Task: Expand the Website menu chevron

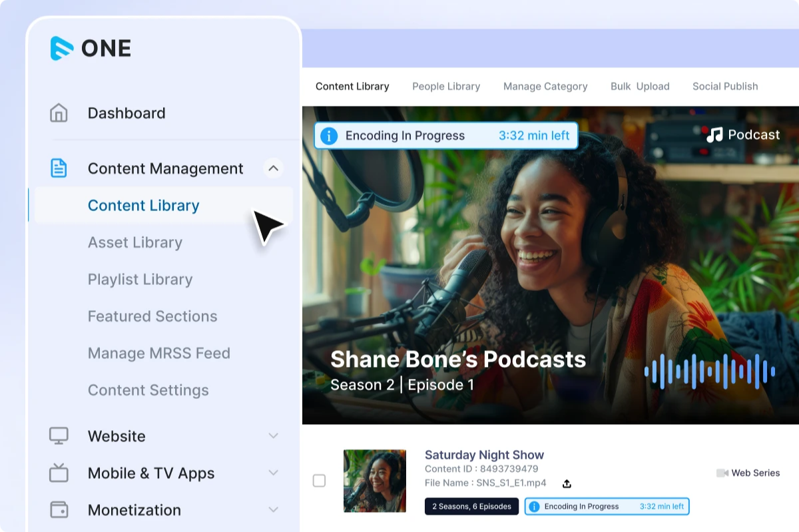Action: tap(273, 436)
